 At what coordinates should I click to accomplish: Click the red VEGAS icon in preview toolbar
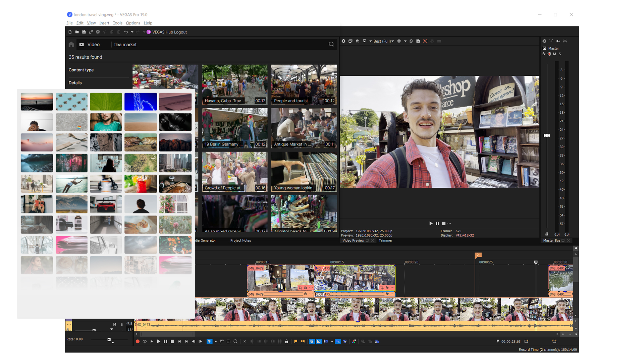click(x=425, y=41)
